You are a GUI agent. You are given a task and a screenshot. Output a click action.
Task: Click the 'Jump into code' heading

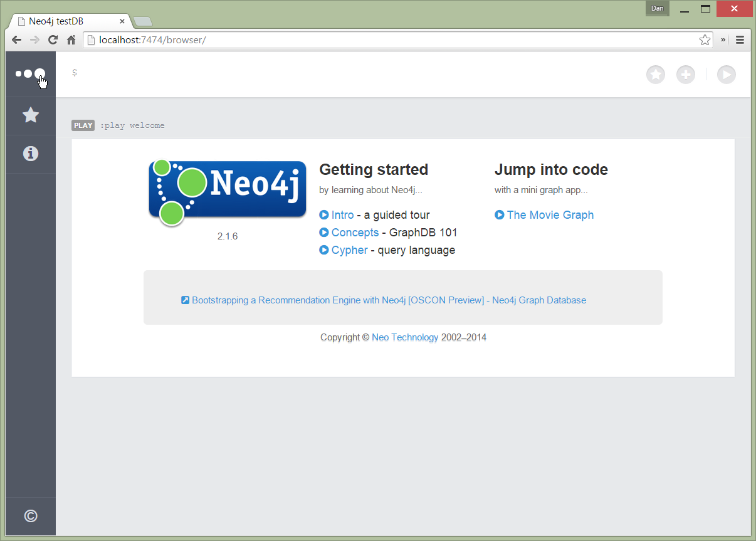point(551,170)
